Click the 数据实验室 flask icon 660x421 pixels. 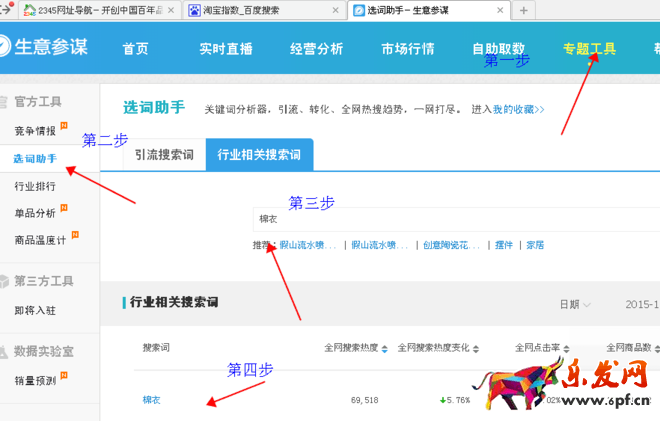pos(4,352)
